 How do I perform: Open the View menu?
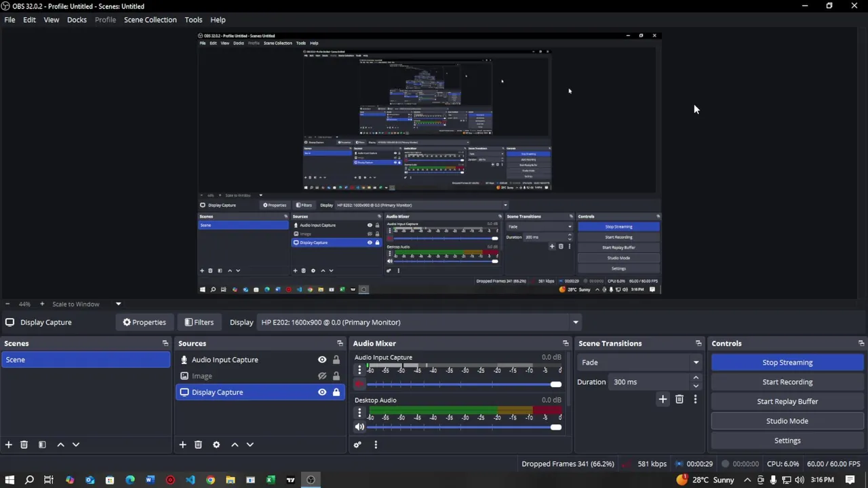52,20
